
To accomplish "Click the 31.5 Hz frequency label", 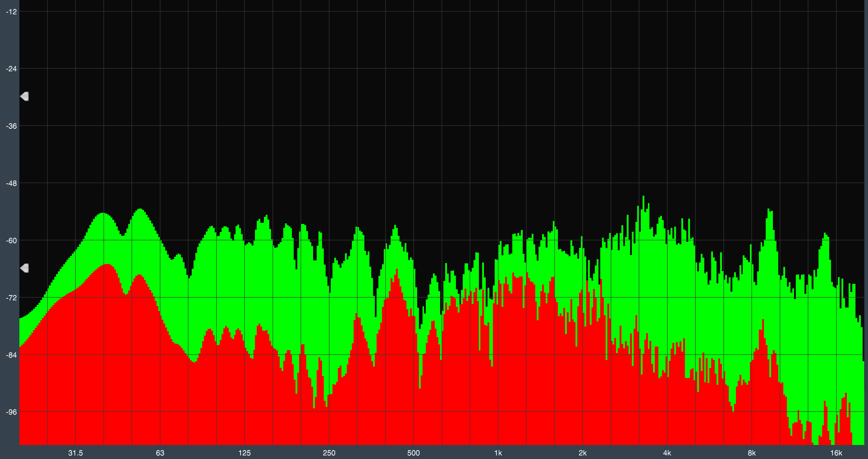I will coord(75,453).
